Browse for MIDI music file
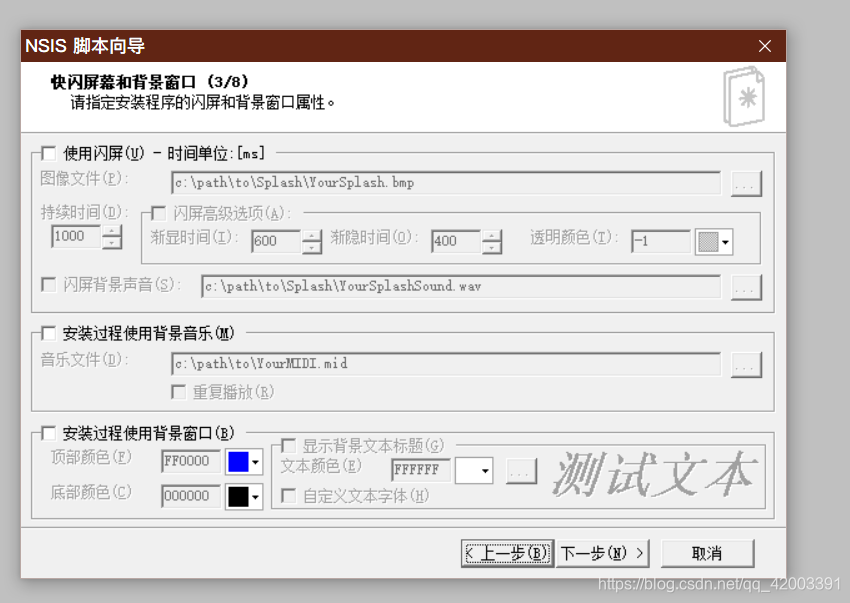 tap(746, 364)
